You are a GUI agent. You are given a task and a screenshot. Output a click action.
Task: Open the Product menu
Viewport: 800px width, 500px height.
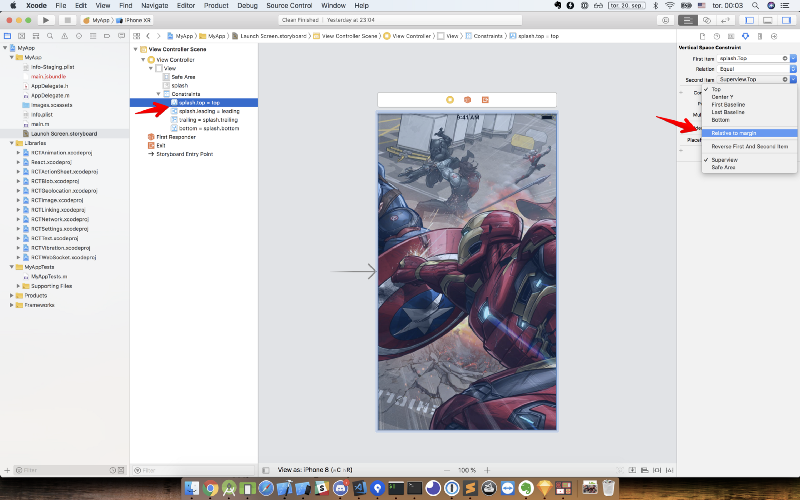point(216,6)
